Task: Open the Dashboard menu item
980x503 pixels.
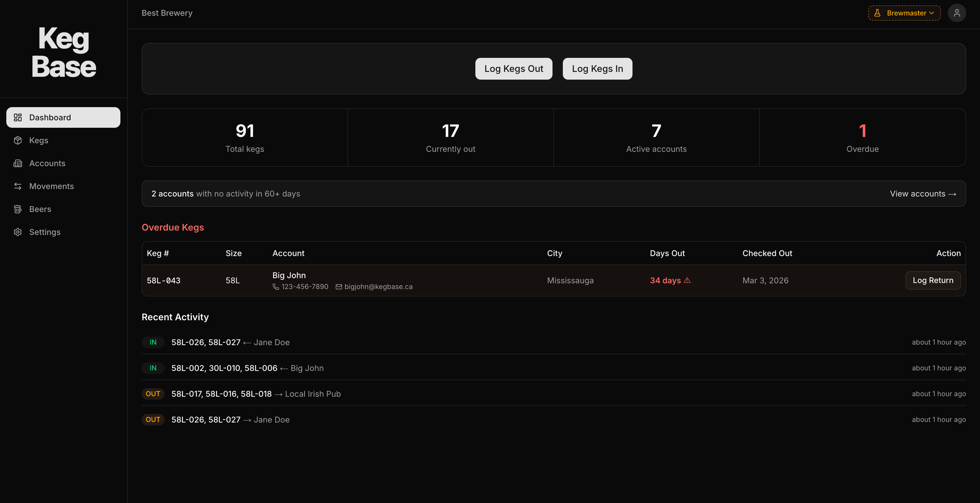Action: point(63,117)
